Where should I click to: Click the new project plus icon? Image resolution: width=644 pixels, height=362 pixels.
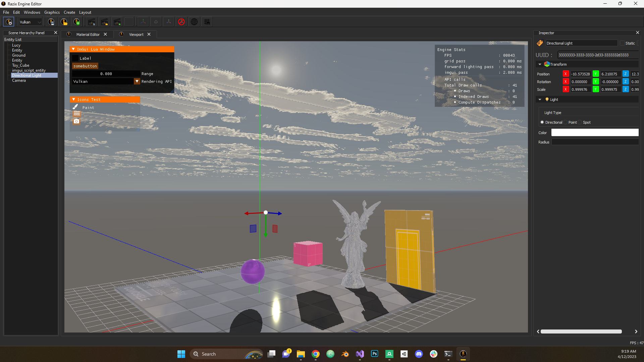click(77, 22)
